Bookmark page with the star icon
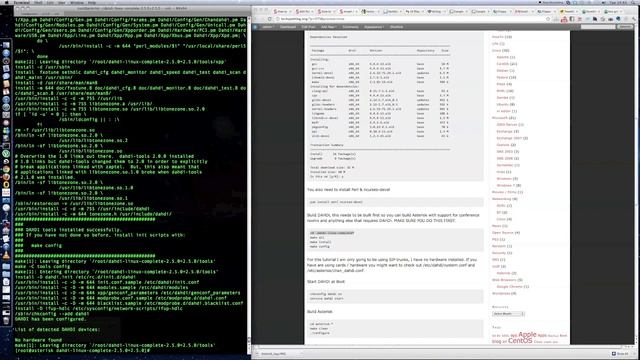The width and height of the screenshot is (640, 360). (x=548, y=19)
